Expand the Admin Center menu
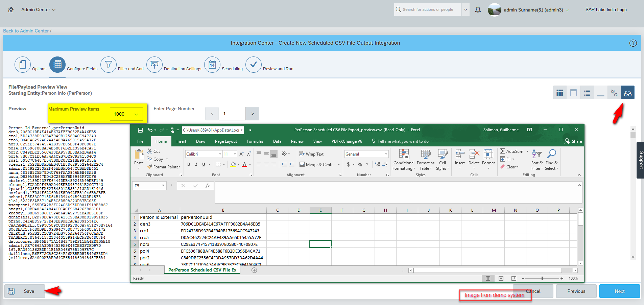 click(x=38, y=9)
